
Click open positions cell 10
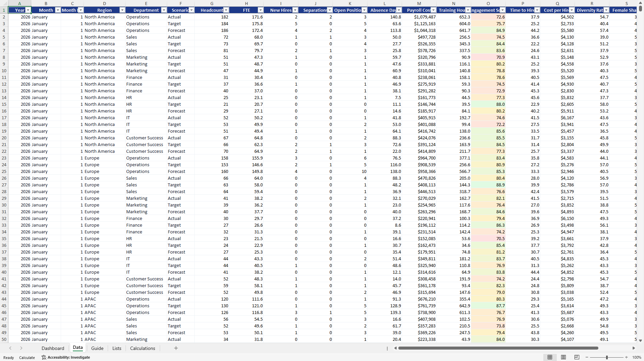(350, 171)
